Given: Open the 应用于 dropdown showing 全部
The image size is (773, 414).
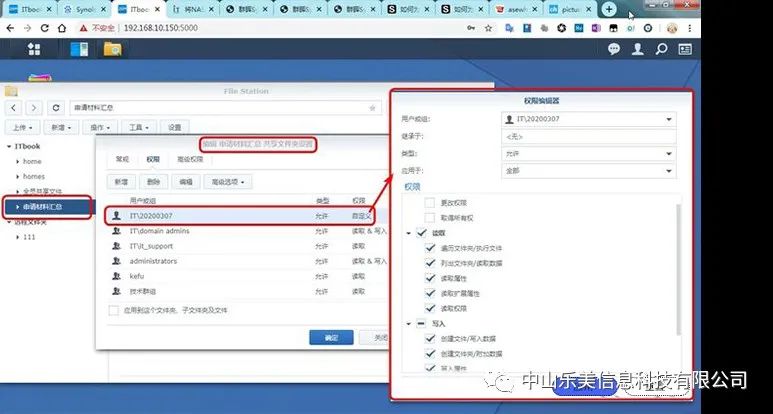Looking at the screenshot, I should (589, 171).
